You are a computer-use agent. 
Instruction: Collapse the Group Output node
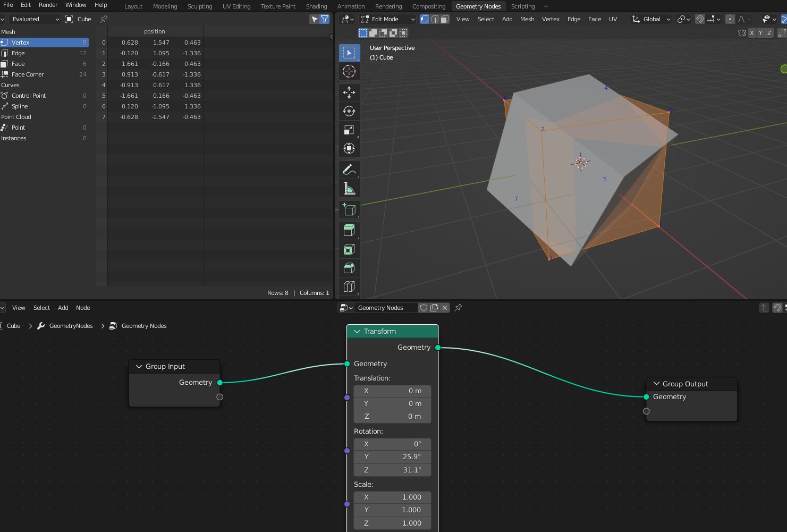(656, 384)
